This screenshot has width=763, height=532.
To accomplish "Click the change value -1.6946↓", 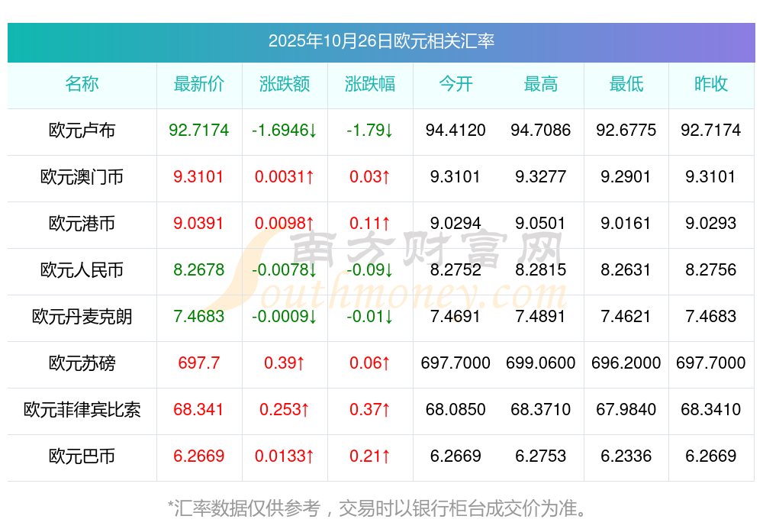I will 284,130.
